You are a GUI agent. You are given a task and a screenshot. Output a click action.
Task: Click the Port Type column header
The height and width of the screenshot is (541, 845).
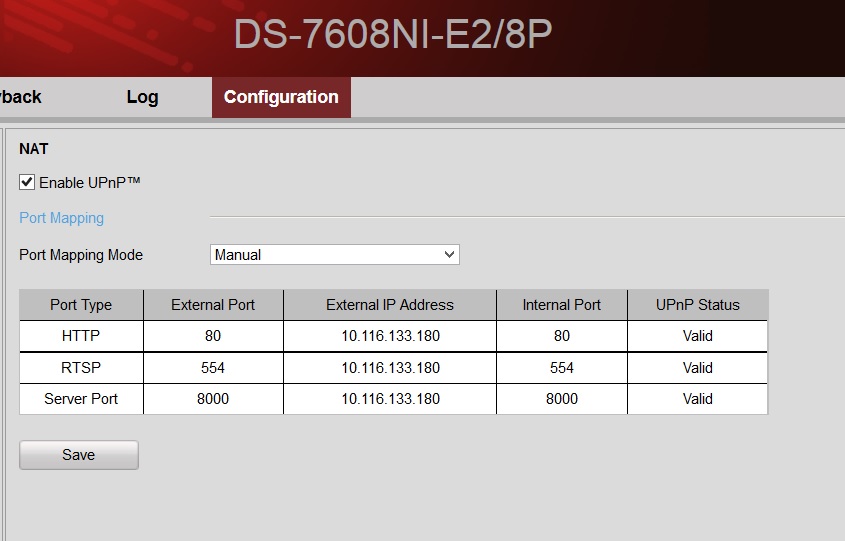tap(81, 304)
